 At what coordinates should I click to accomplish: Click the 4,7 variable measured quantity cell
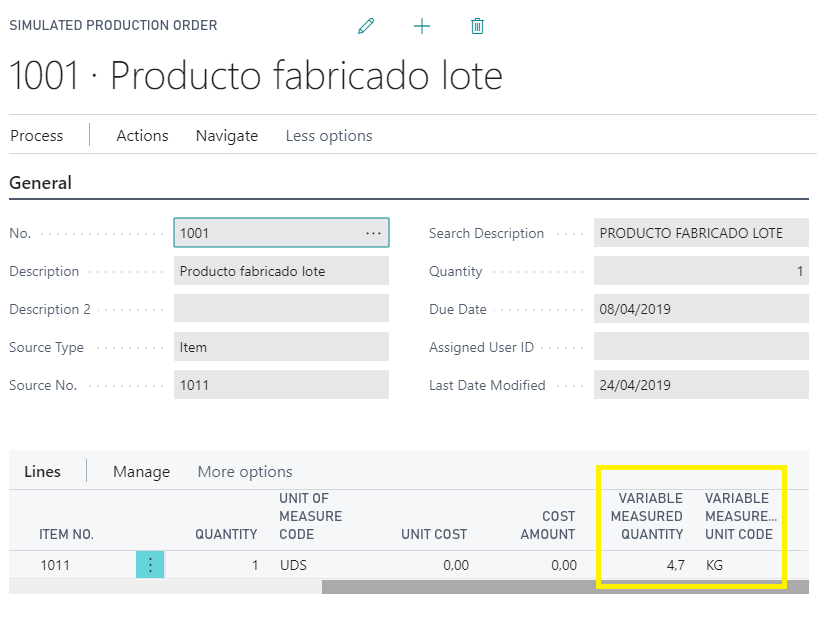[x=675, y=565]
